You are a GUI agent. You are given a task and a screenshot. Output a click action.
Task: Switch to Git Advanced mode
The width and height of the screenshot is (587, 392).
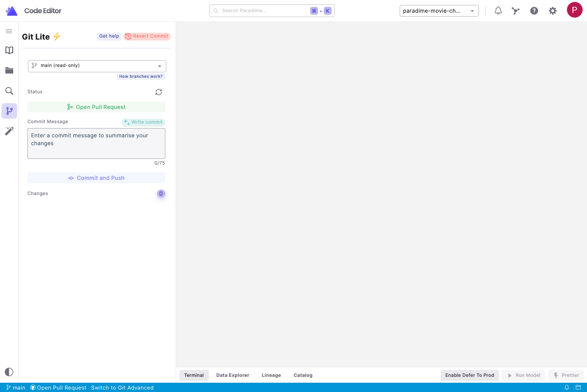pos(122,388)
